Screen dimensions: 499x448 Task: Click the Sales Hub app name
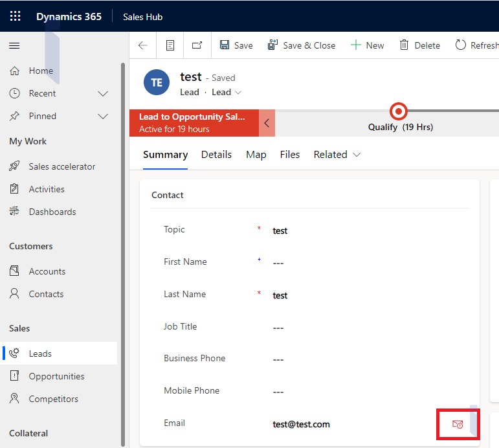click(142, 17)
